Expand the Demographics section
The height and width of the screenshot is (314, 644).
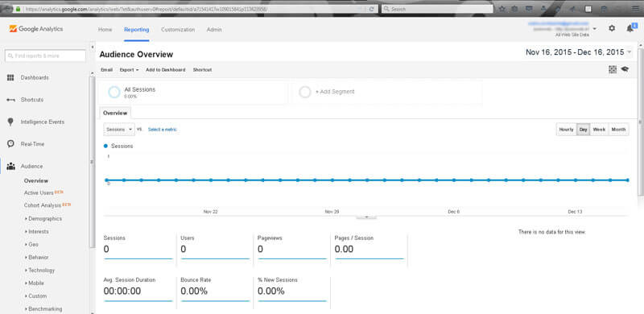coord(43,219)
